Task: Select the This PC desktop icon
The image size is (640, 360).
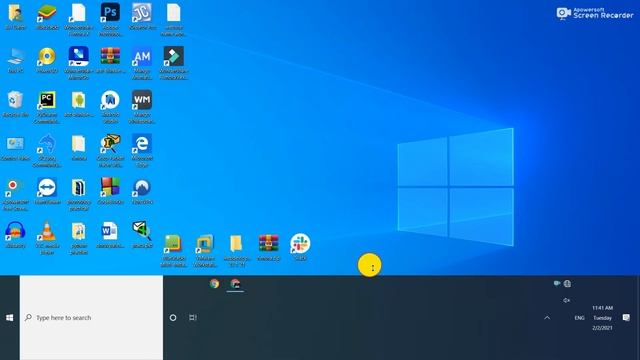Action: coord(16,60)
